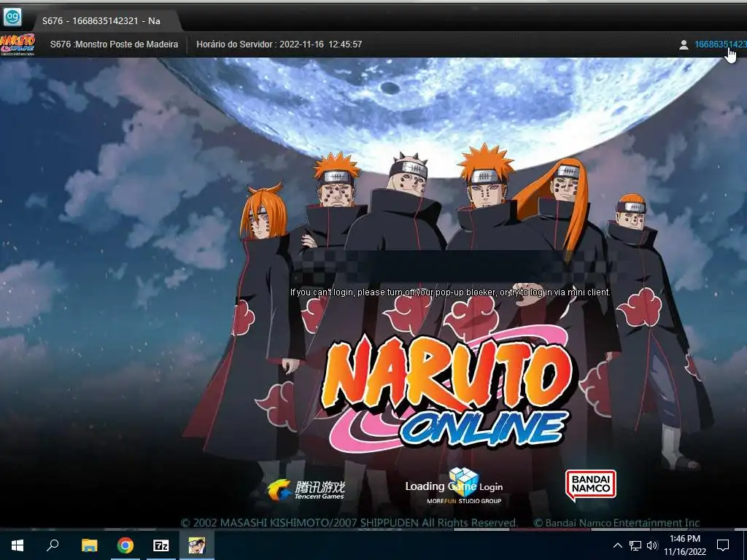Image resolution: width=747 pixels, height=560 pixels.
Task: Open 7-Zip from the taskbar
Action: pyautogui.click(x=161, y=545)
